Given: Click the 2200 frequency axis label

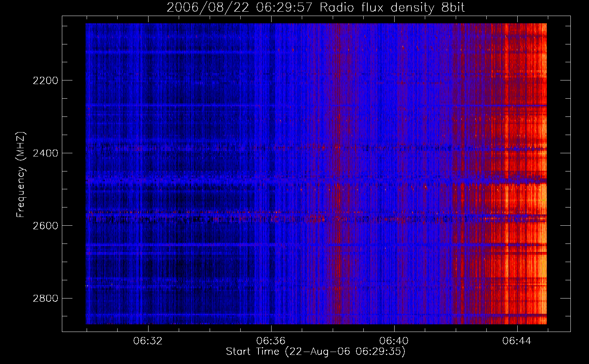Looking at the screenshot, I should point(46,80).
